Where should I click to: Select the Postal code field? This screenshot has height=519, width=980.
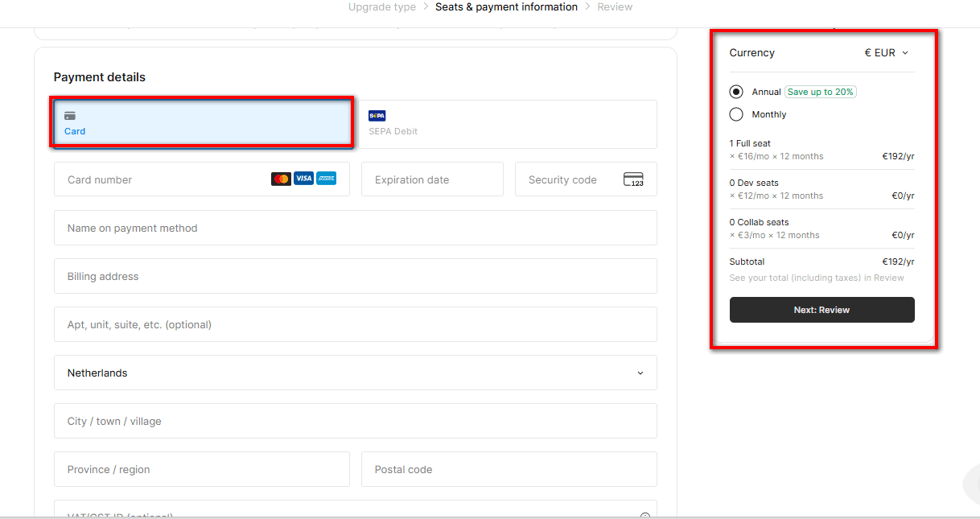(509, 469)
